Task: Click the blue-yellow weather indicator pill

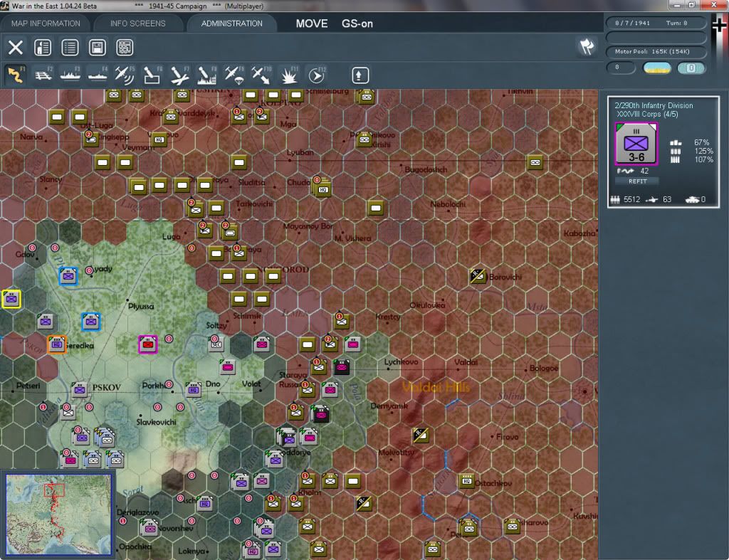Action: [657, 68]
